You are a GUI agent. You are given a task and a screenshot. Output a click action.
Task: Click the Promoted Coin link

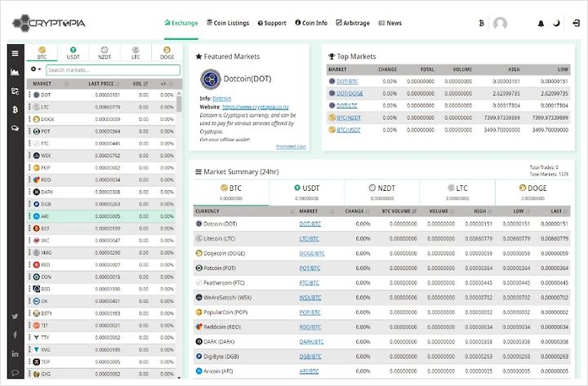(291, 147)
